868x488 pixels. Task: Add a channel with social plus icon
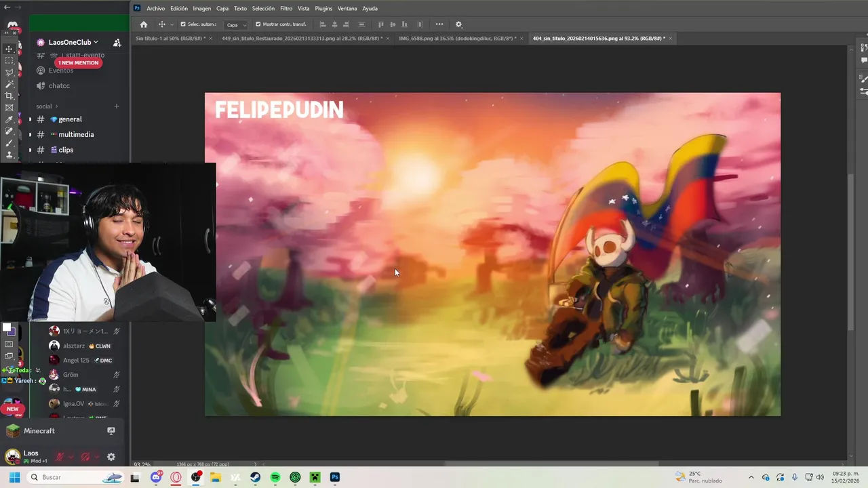pos(117,106)
